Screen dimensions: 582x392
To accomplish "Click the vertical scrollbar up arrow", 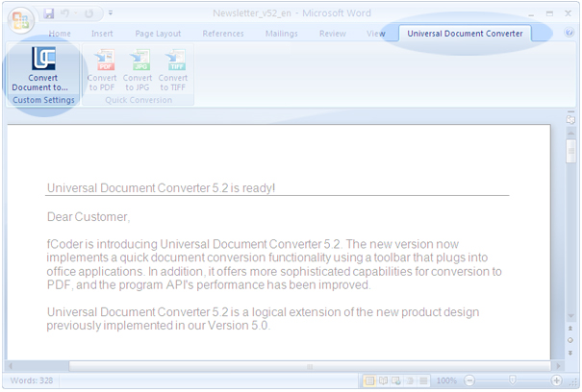I will (570, 133).
